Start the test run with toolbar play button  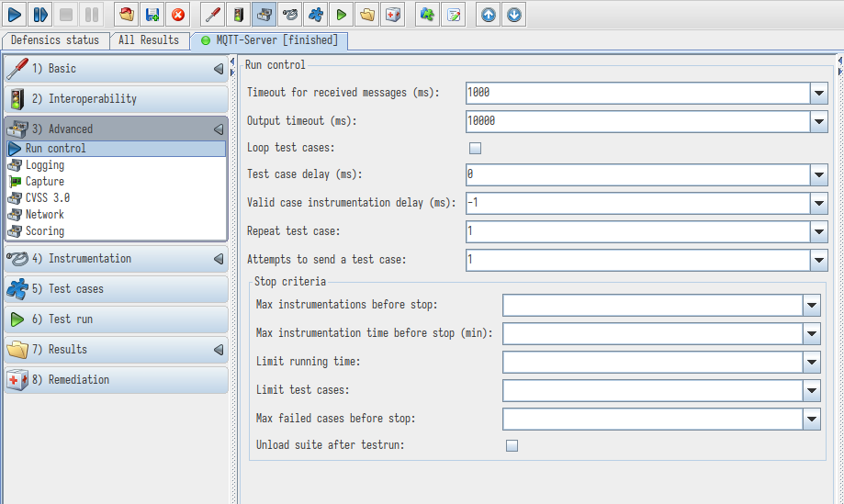tap(15, 15)
